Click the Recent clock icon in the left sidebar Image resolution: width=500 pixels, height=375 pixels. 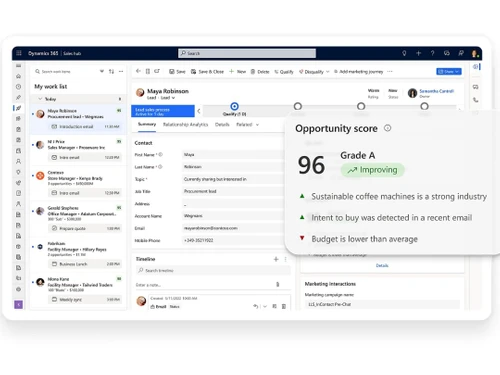pyautogui.click(x=18, y=87)
